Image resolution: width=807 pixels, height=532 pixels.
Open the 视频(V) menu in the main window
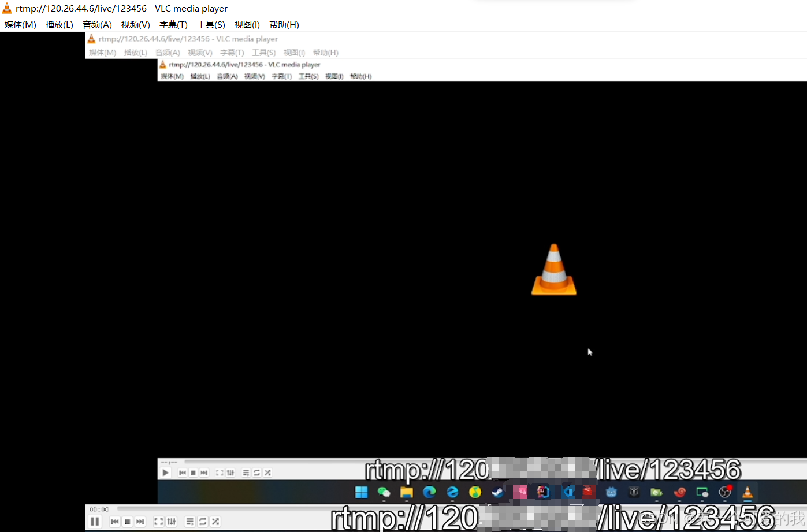click(136, 24)
